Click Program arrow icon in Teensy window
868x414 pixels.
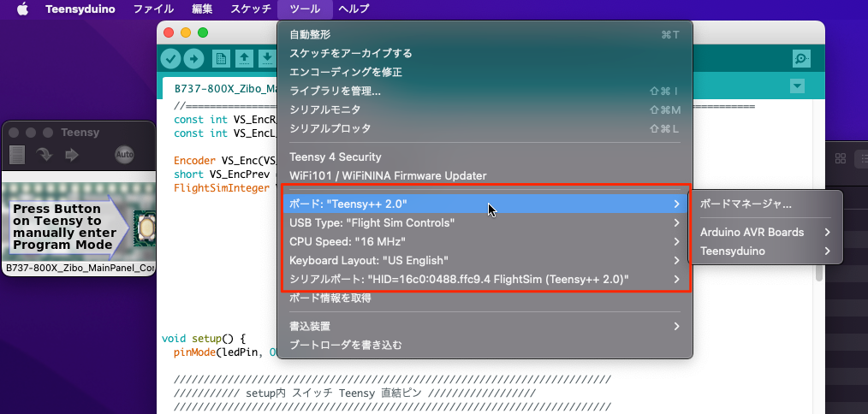[x=45, y=155]
